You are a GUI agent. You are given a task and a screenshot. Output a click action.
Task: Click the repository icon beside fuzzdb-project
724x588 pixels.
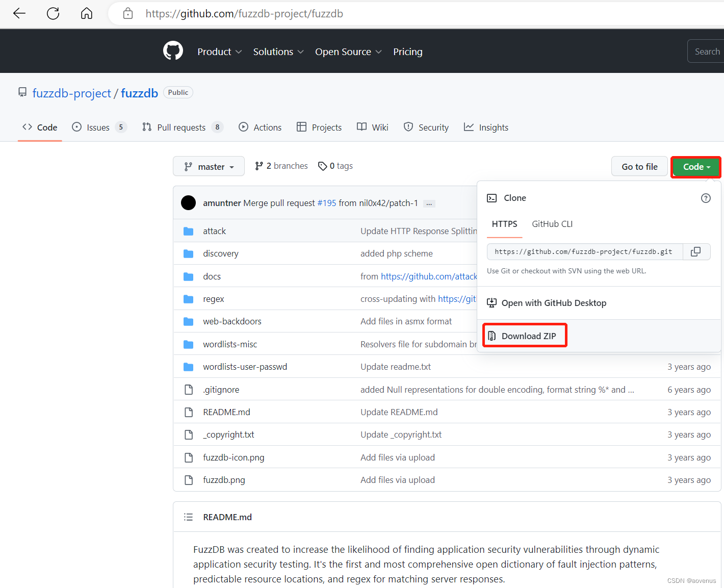(x=22, y=92)
